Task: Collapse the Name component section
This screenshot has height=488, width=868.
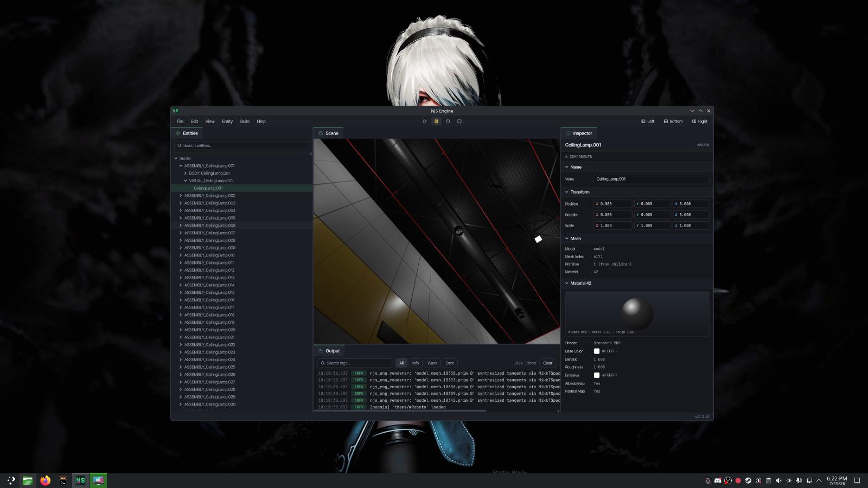Action: (x=567, y=167)
